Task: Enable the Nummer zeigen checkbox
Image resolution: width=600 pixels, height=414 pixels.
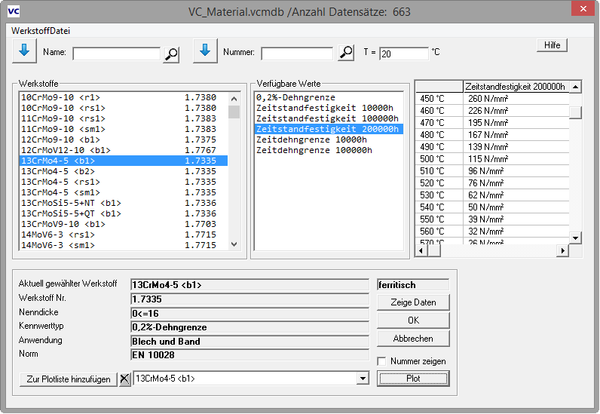Action: pyautogui.click(x=382, y=360)
